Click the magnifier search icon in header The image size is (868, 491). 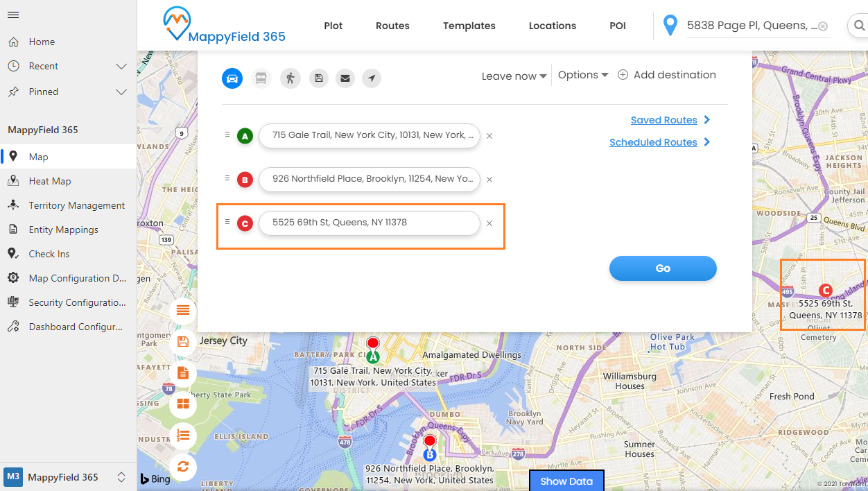pos(859,26)
